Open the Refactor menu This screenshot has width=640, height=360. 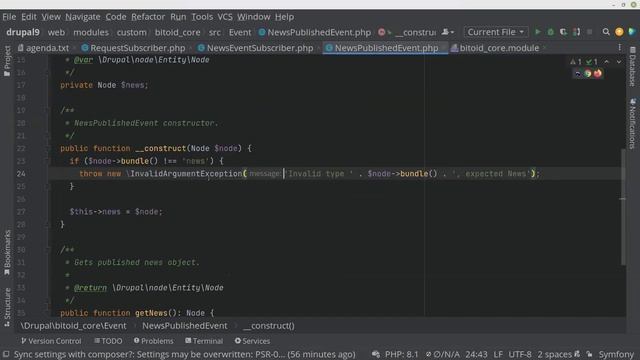(148, 17)
